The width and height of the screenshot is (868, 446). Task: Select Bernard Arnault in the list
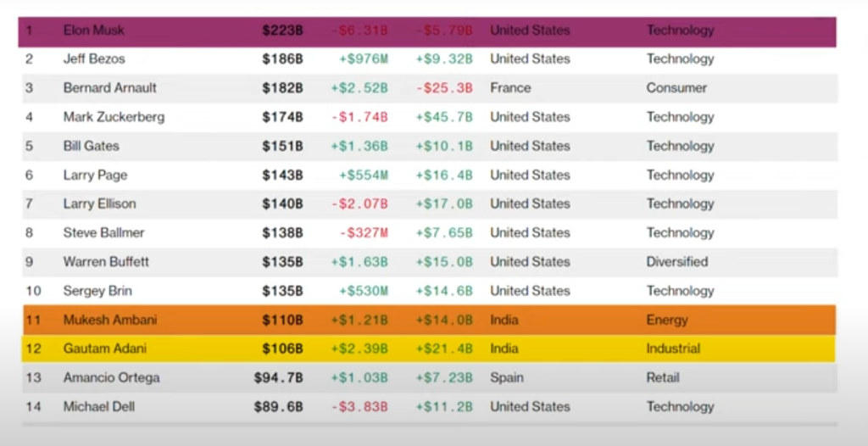point(109,88)
